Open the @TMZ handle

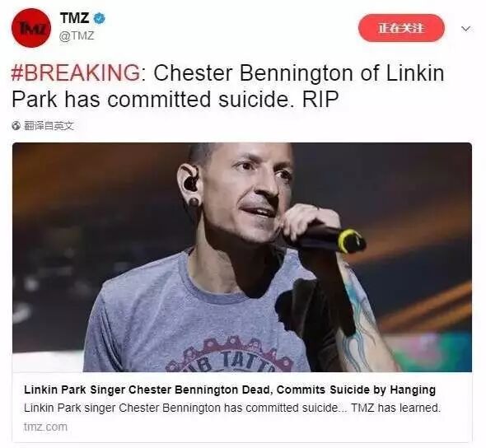pyautogui.click(x=77, y=36)
